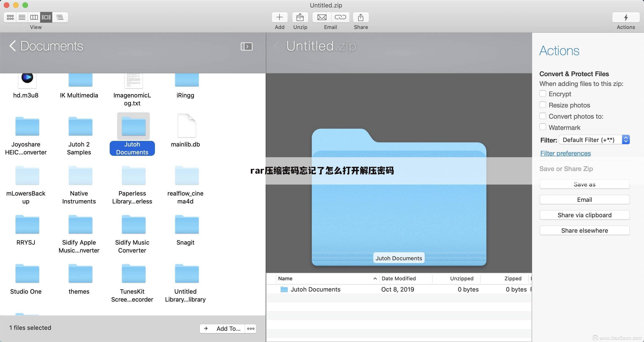The width and height of the screenshot is (644, 342).
Task: Select the mLowersBackup folder
Action: point(26,185)
